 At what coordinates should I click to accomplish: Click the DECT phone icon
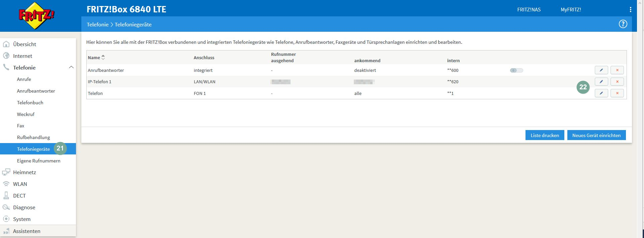click(x=6, y=196)
